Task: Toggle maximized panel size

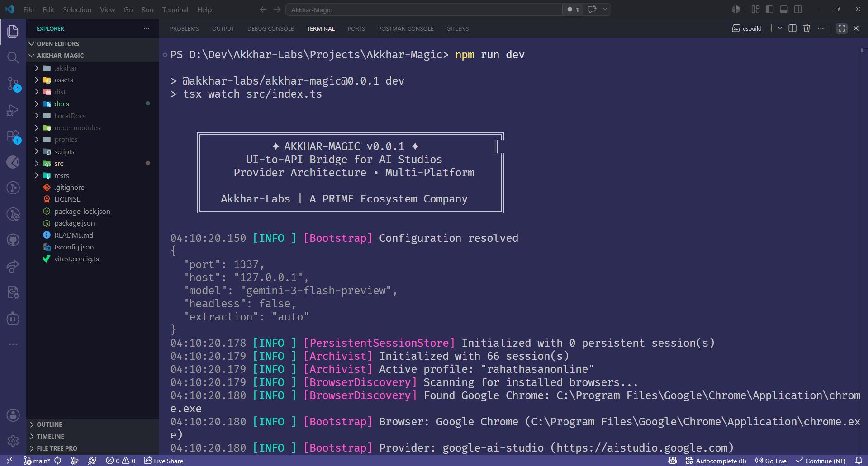Action: (842, 28)
